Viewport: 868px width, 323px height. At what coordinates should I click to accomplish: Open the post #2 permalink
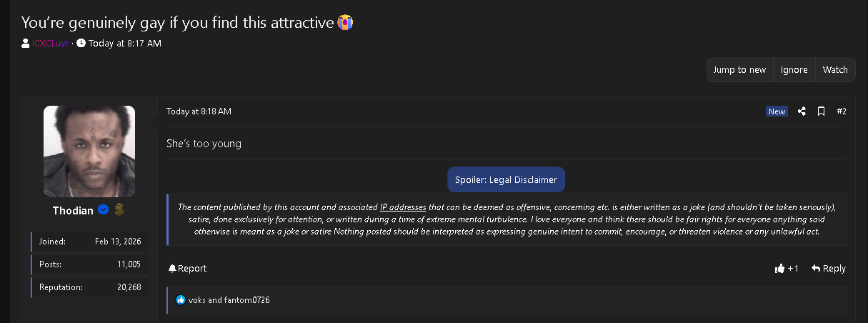pyautogui.click(x=842, y=111)
